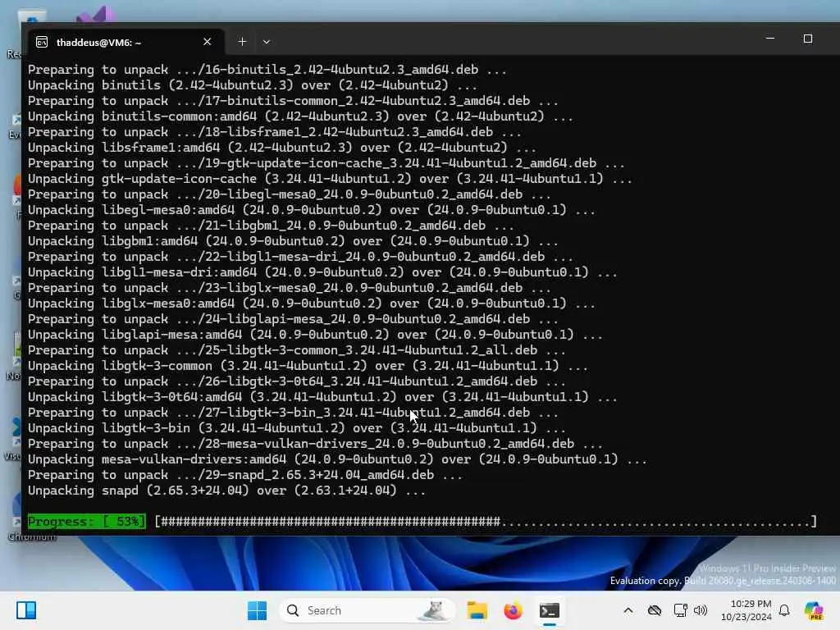Click the terminal tab icon
The height and width of the screenshot is (630, 840).
[42, 43]
